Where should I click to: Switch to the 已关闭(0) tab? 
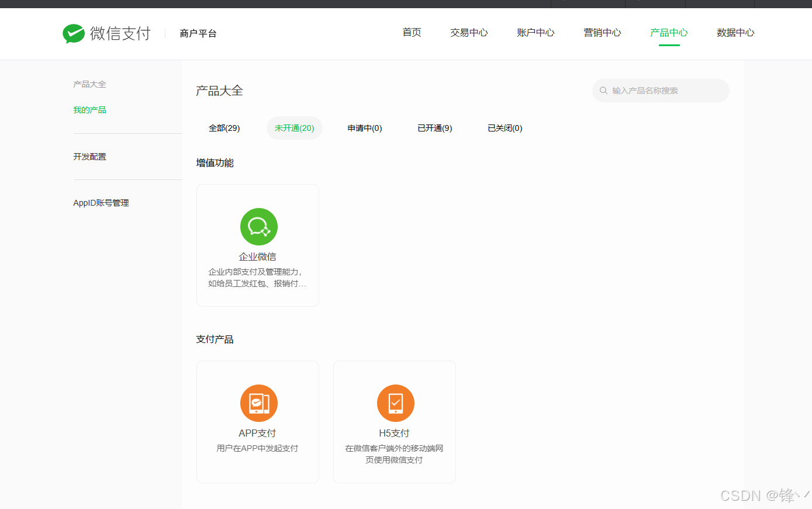click(505, 128)
